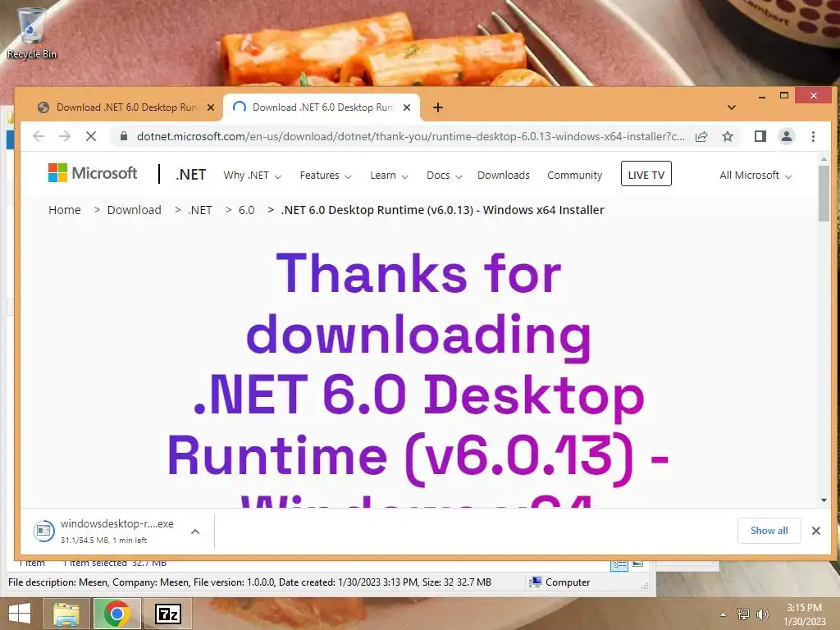This screenshot has width=840, height=630.
Task: Click the vertical scrollbar thumb
Action: [x=824, y=194]
